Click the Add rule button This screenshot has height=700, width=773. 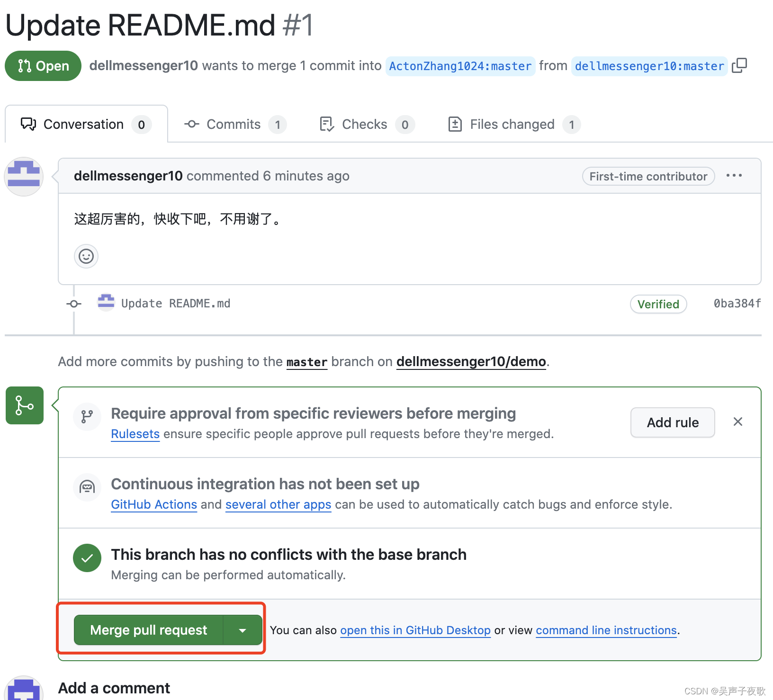[673, 422]
